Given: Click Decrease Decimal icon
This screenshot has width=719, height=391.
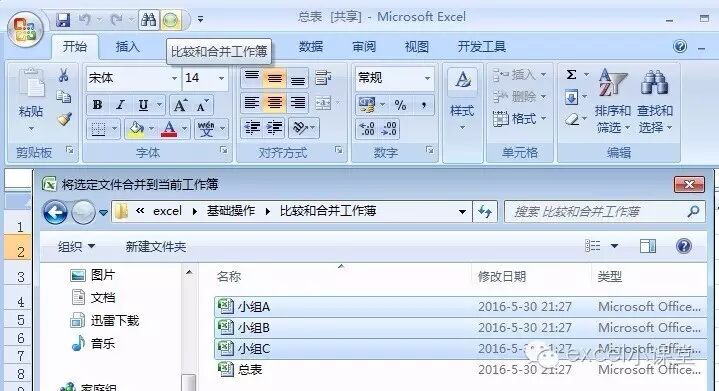Looking at the screenshot, I should coord(389,129).
